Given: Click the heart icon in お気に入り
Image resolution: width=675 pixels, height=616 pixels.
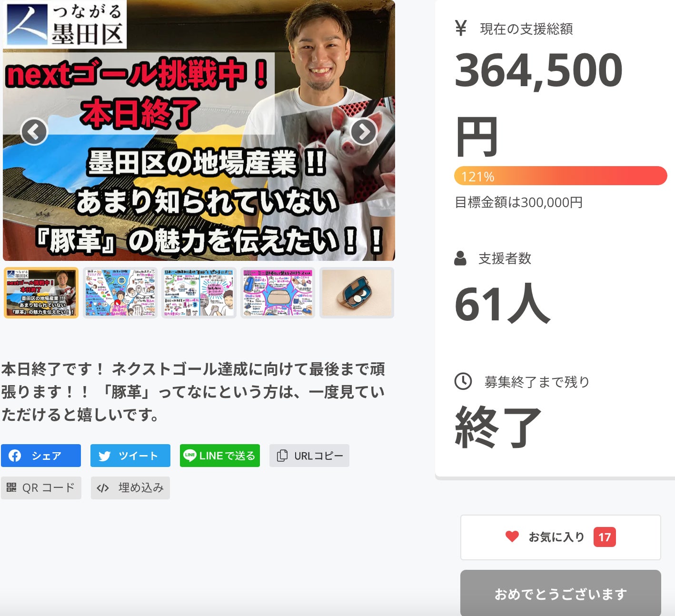Looking at the screenshot, I should [x=512, y=537].
